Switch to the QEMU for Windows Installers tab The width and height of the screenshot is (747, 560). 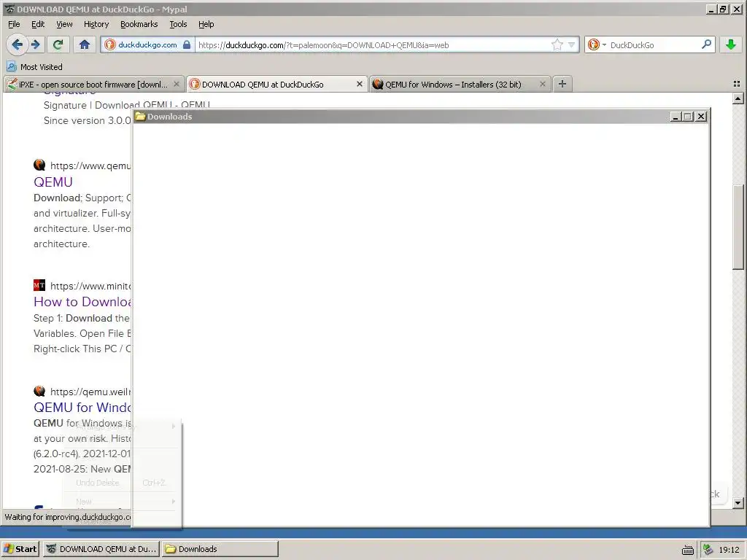pyautogui.click(x=452, y=85)
